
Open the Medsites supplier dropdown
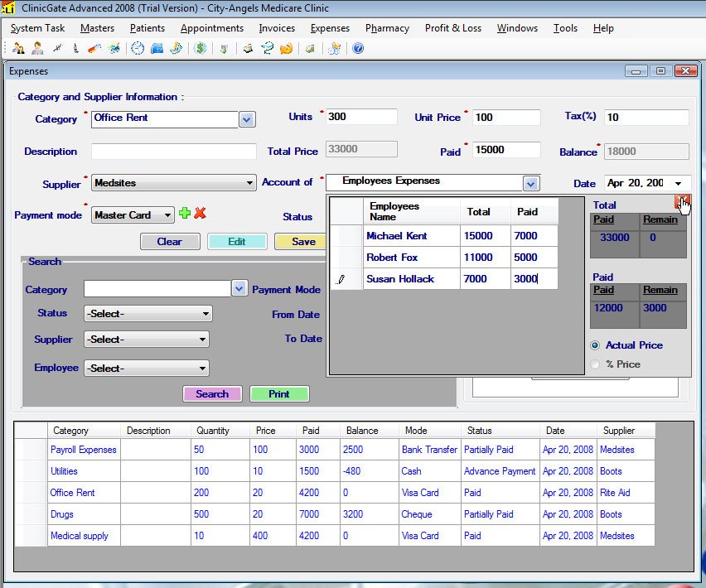(x=249, y=183)
